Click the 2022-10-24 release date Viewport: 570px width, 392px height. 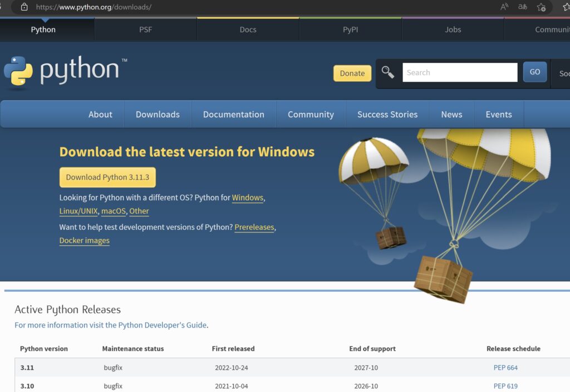tap(231, 368)
